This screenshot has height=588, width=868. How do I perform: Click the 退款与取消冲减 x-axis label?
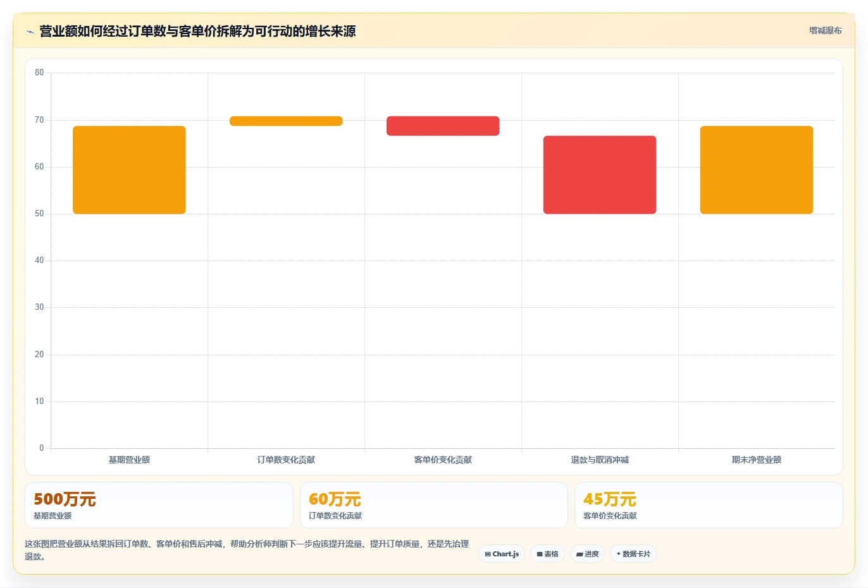pos(600,460)
